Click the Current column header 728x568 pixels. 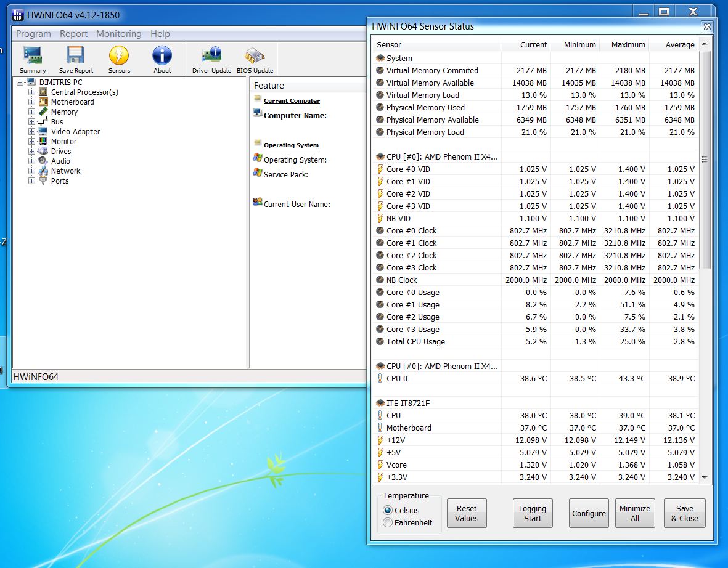click(526, 44)
